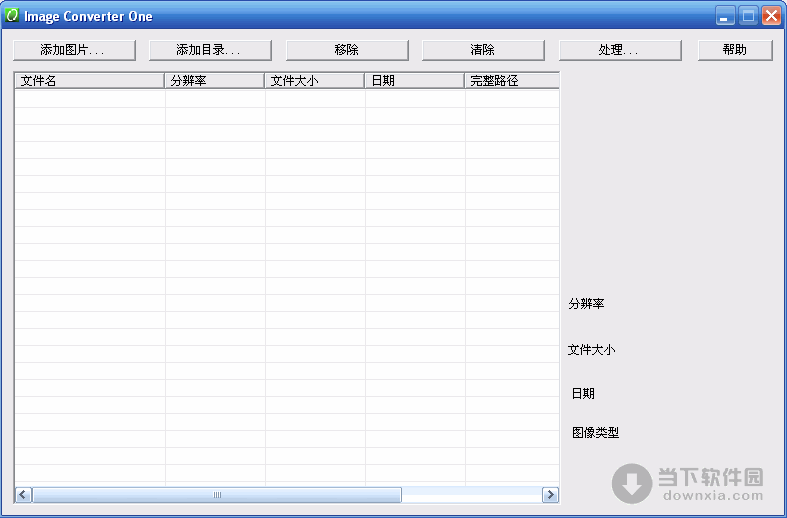
Task: Click the Image Converter One title bar icon
Action: 13,16
